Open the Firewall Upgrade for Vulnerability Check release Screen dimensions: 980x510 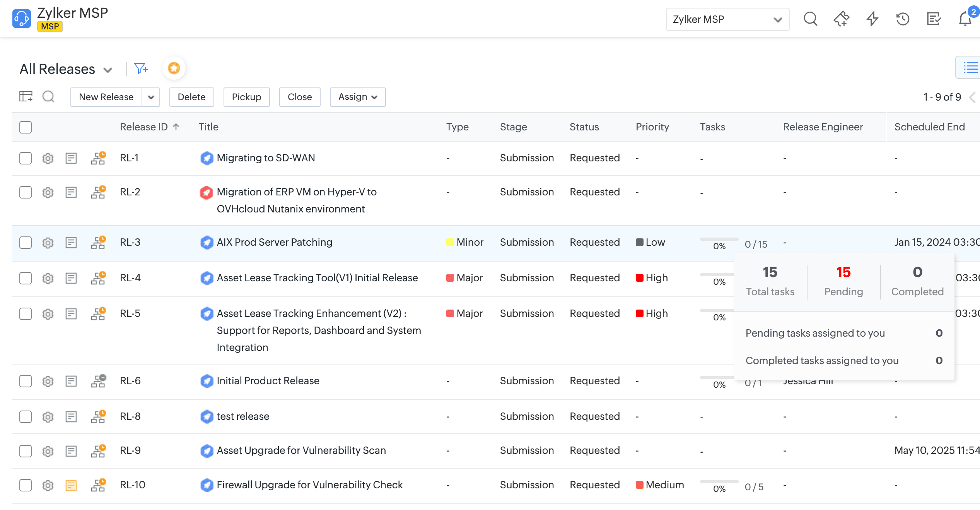[309, 485]
